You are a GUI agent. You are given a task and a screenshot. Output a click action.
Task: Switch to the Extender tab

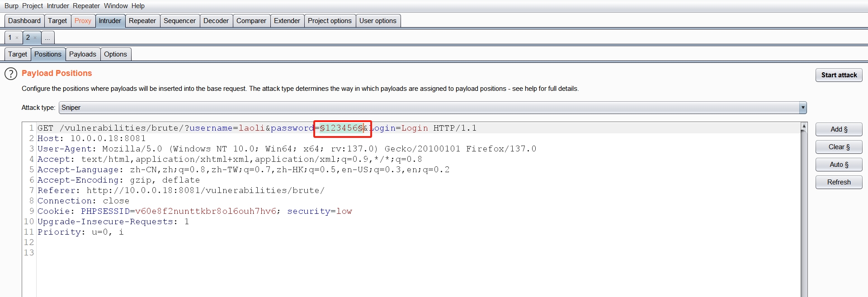tap(287, 21)
